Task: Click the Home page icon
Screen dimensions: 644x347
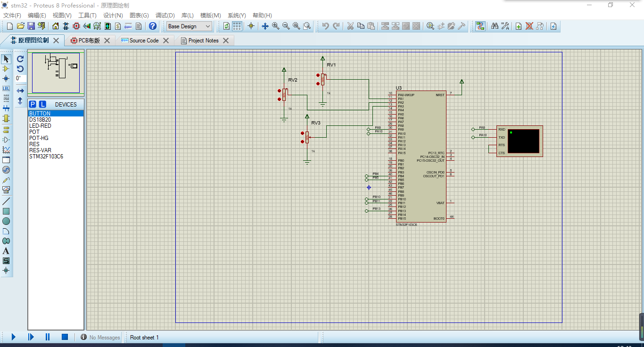Action: 56,26
